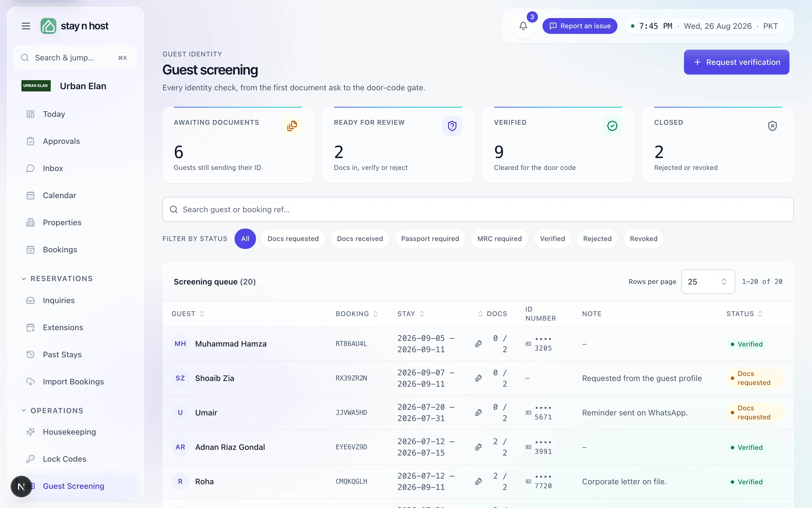Sort the table by Booking column

356,314
